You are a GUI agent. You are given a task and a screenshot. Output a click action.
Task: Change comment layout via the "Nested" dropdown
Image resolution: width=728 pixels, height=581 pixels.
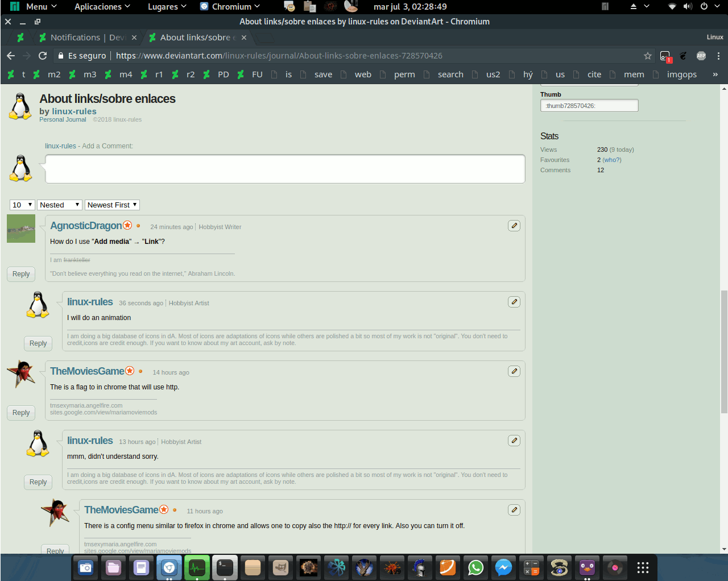(59, 205)
